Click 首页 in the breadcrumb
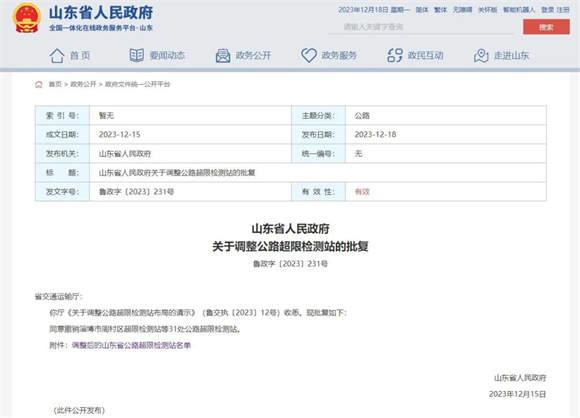Image resolution: width=580 pixels, height=418 pixels. point(55,84)
